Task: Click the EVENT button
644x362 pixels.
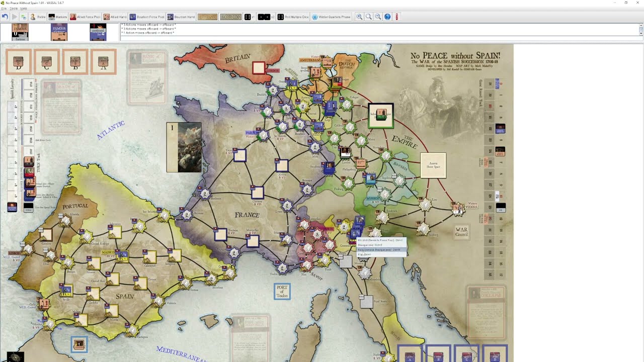Action: (x=207, y=17)
